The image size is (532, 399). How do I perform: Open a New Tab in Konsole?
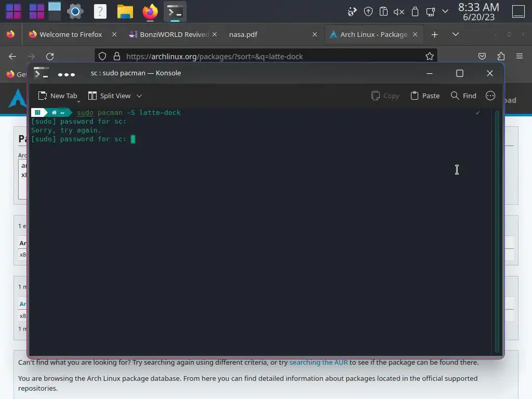click(58, 96)
